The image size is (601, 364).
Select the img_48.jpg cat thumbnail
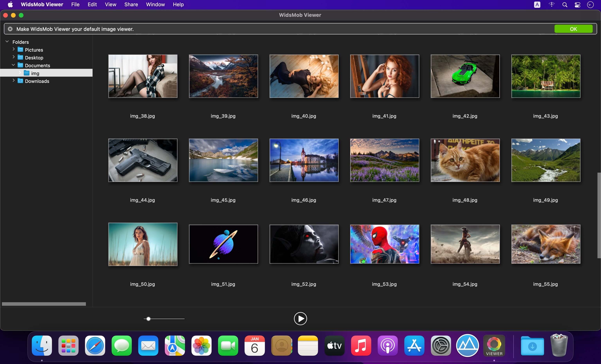click(x=465, y=160)
